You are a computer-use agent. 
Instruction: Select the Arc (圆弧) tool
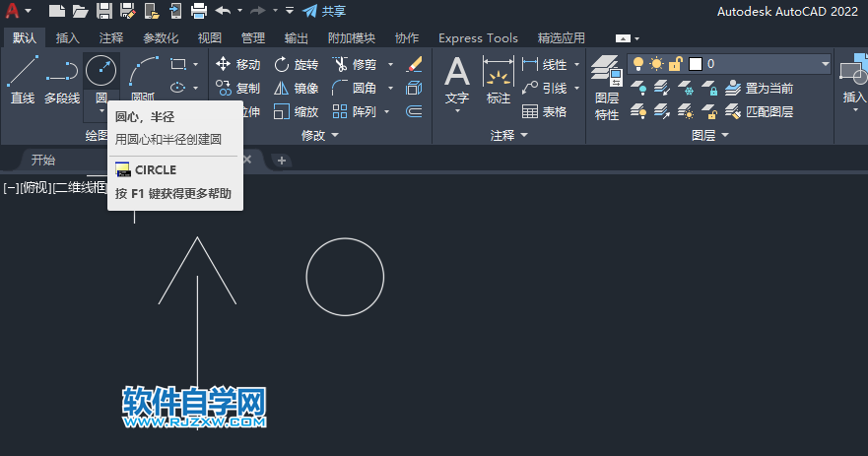click(x=144, y=80)
